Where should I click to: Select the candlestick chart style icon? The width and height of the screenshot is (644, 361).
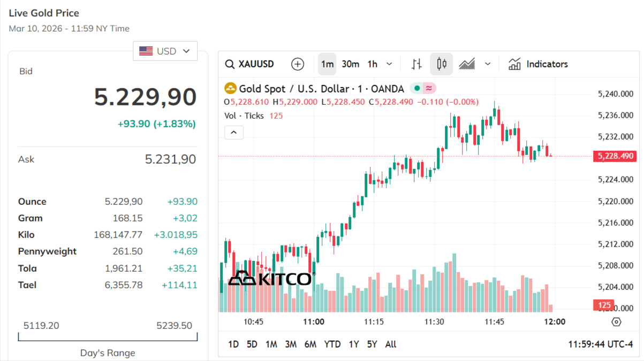(441, 64)
